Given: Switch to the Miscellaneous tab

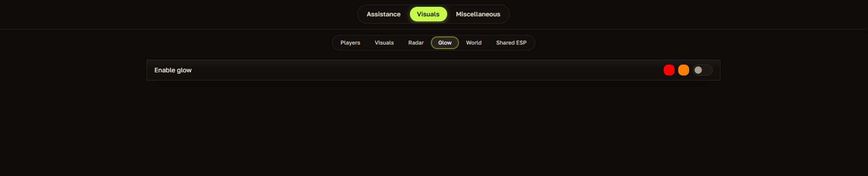Looking at the screenshot, I should click(x=478, y=14).
